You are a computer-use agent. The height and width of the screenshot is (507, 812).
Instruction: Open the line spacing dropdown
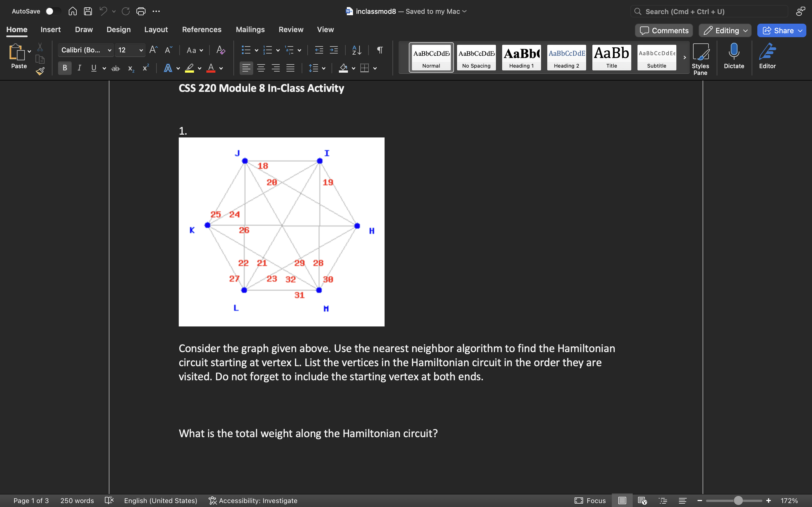(x=317, y=68)
